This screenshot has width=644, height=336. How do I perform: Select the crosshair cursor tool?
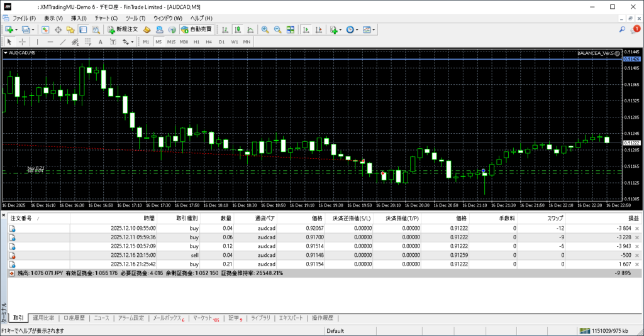[x=23, y=42]
